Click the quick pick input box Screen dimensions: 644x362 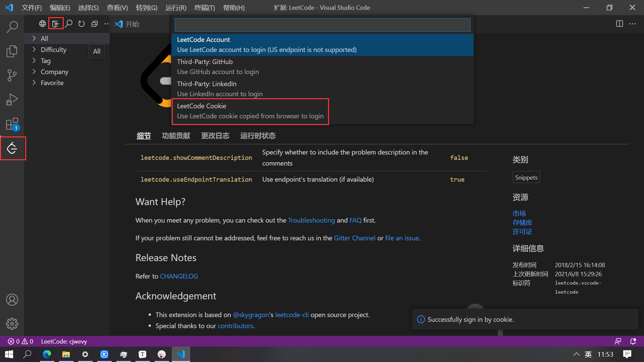tap(322, 25)
